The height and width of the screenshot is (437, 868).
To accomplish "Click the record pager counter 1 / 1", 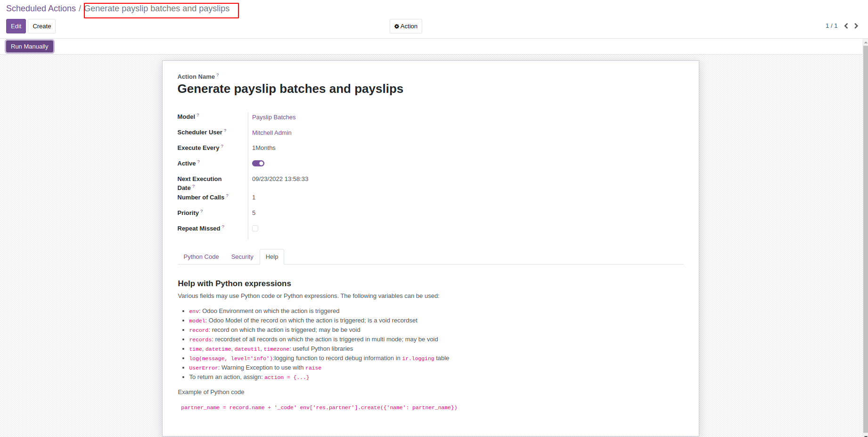I will tap(831, 26).
